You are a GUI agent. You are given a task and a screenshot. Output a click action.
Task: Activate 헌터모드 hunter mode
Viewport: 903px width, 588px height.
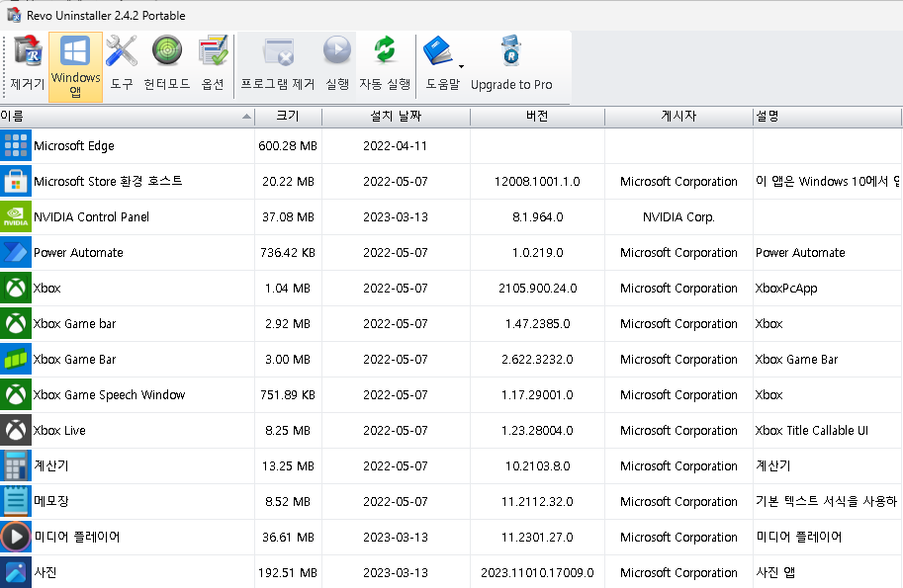(x=166, y=63)
